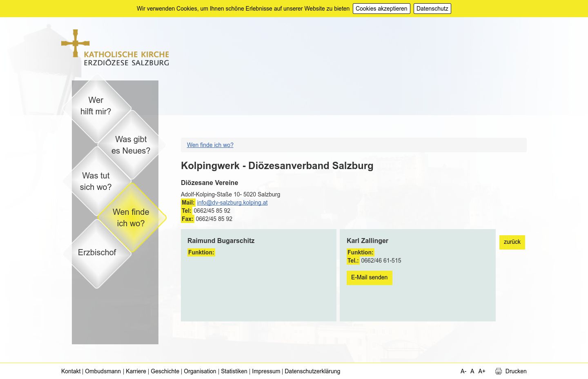Screen dimensions: 588x379
Task: Follow the 'Wen finde ich wo?' breadcrumb link
Action: coord(210,145)
